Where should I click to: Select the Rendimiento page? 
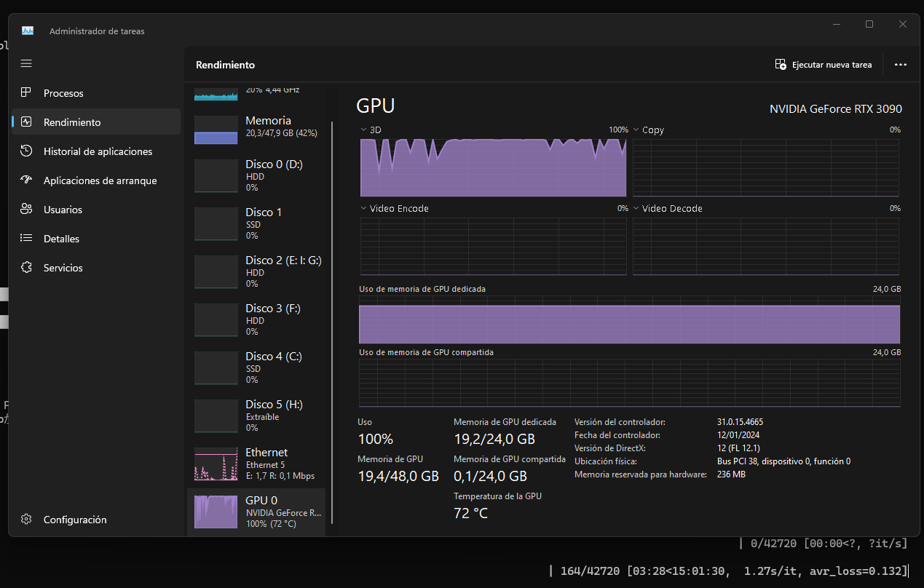point(96,122)
